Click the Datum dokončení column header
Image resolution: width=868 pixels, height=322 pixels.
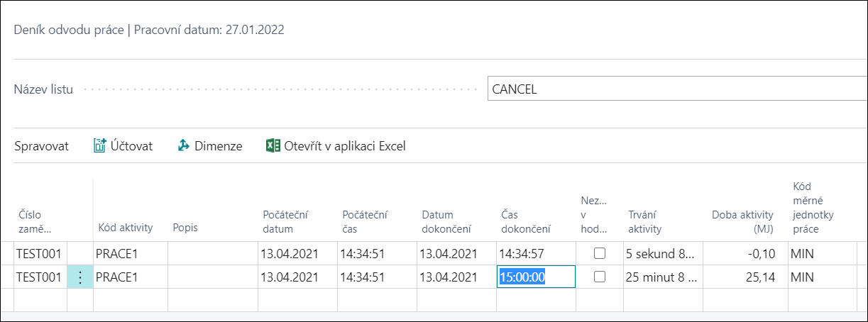coord(447,221)
